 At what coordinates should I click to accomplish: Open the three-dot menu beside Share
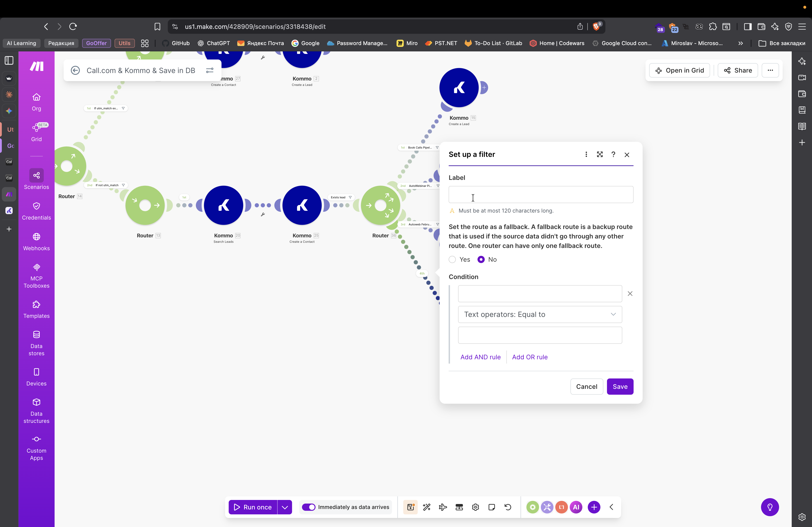[770, 70]
